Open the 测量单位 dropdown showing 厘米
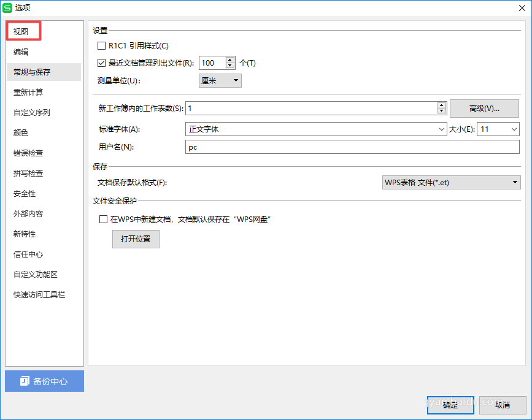Image resolution: width=532 pixels, height=420 pixels. [219, 80]
